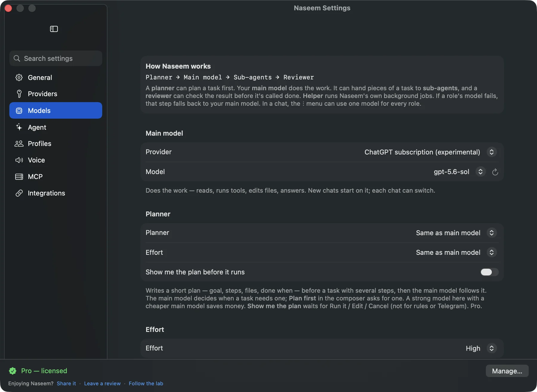The image size is (537, 392).
Task: Click the Follow the lab link
Action: (146, 383)
